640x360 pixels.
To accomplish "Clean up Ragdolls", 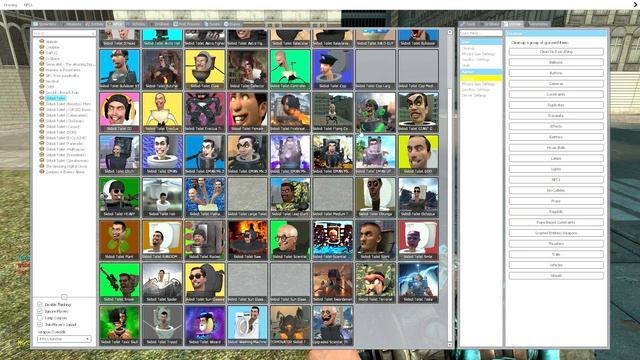I will click(x=556, y=212).
